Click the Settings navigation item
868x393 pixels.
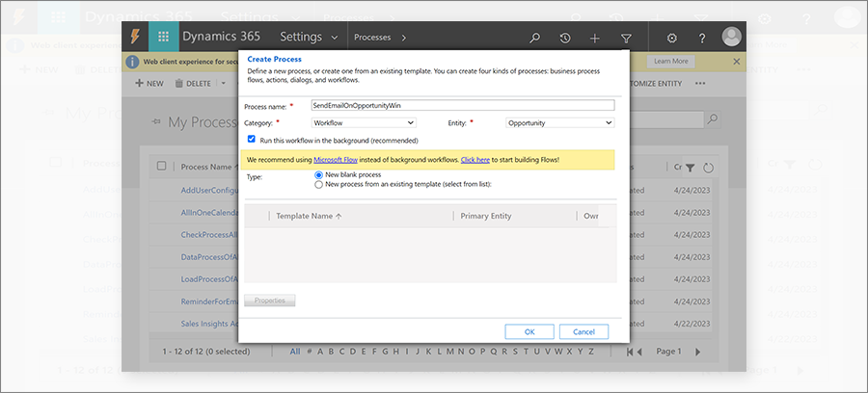click(x=301, y=37)
